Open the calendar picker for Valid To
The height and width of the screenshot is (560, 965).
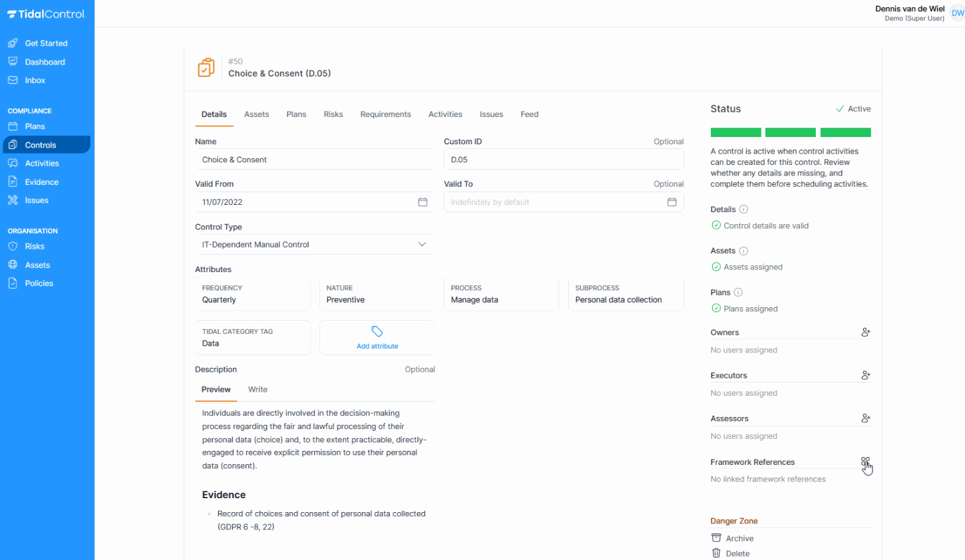(x=672, y=202)
